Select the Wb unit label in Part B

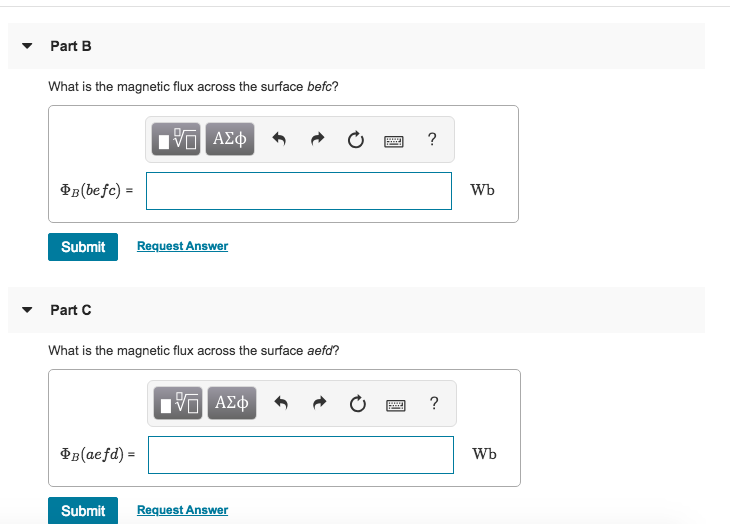pos(482,190)
